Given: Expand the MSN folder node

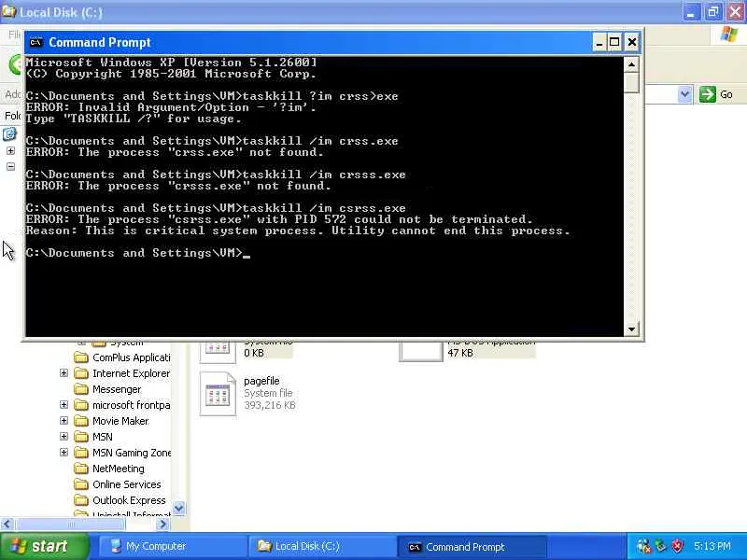Looking at the screenshot, I should (63, 436).
